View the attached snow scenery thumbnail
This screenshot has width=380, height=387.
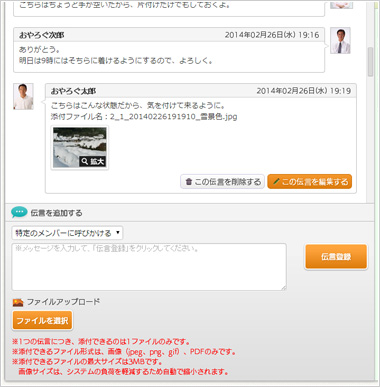coord(80,148)
